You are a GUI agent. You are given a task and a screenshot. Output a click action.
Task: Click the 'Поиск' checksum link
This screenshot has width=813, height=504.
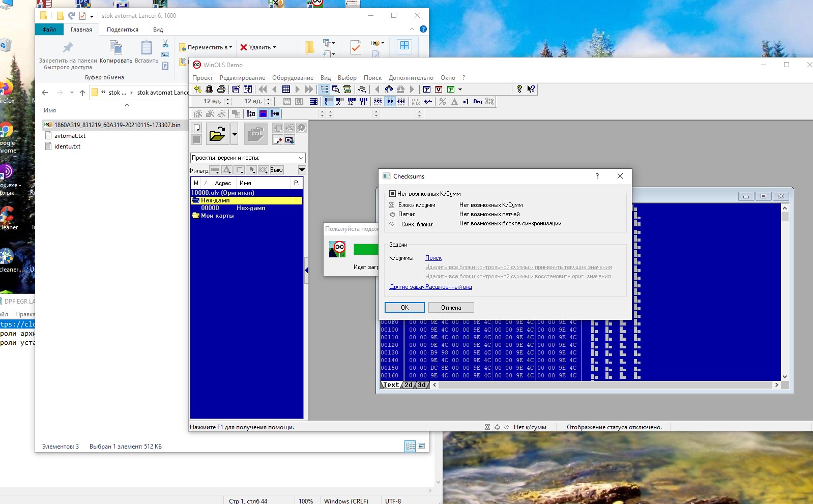433,258
